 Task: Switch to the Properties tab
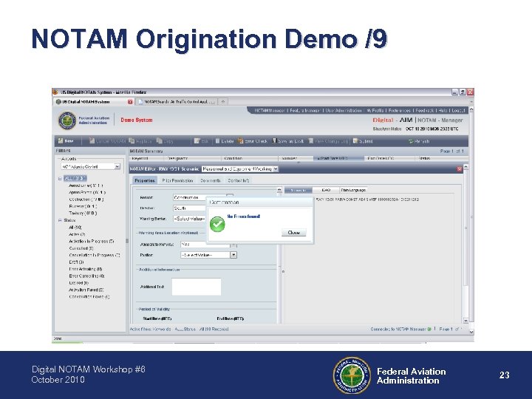pyautogui.click(x=145, y=180)
